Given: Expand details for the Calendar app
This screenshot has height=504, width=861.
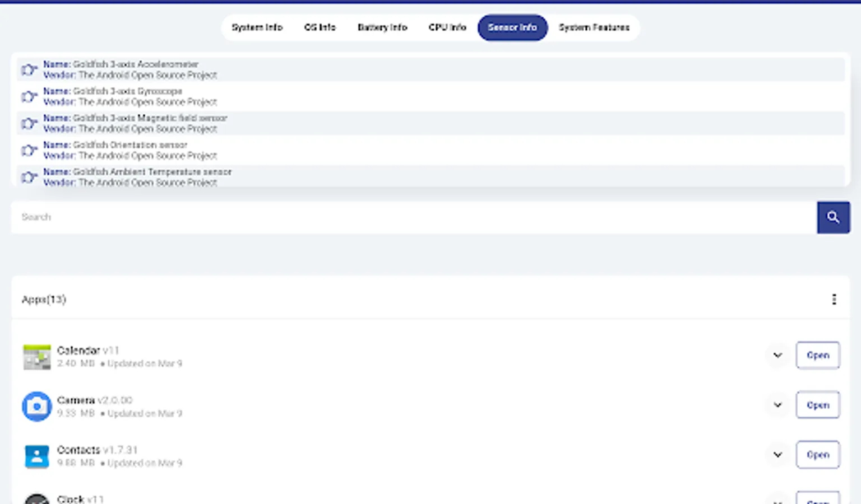Looking at the screenshot, I should point(777,355).
